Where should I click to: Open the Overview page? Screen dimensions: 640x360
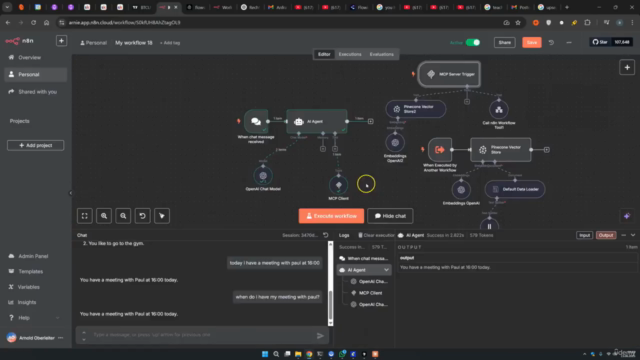pyautogui.click(x=29, y=58)
